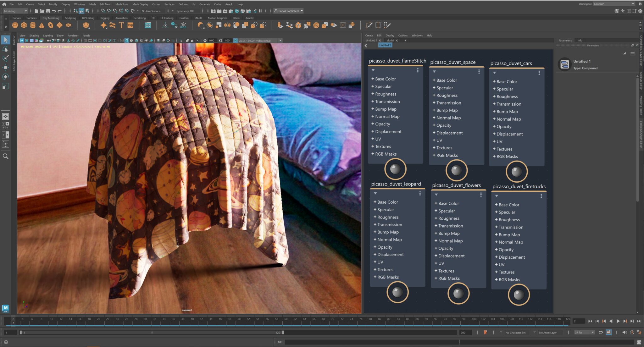The image size is (644, 347).
Task: Select the Move tool in sidebar
Action: coord(6,69)
